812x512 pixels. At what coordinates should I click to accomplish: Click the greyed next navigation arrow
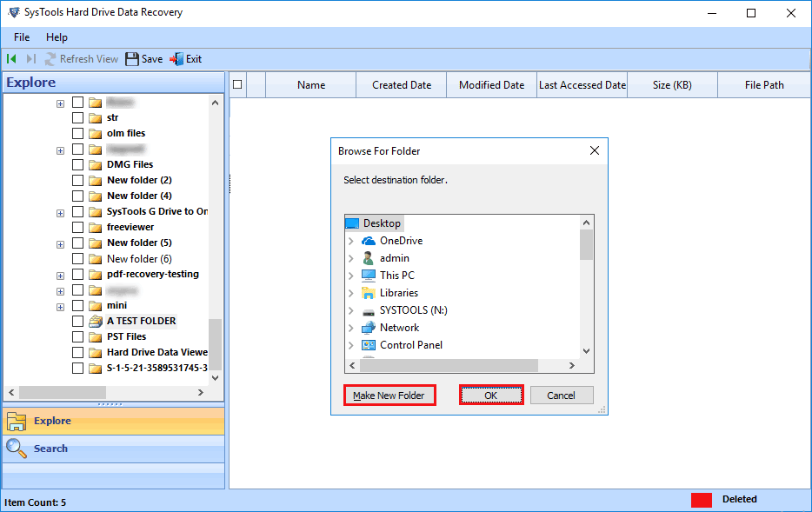31,59
